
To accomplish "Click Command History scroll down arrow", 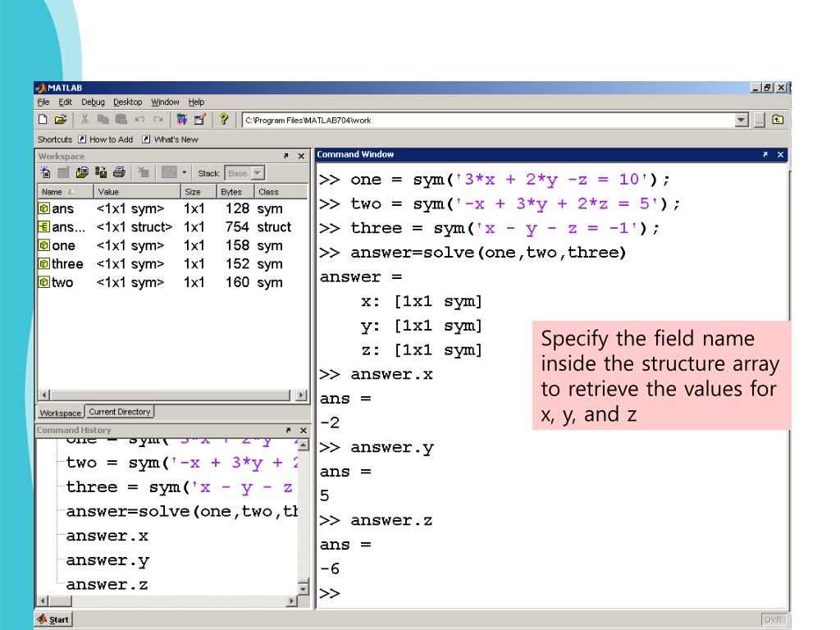I will (304, 589).
